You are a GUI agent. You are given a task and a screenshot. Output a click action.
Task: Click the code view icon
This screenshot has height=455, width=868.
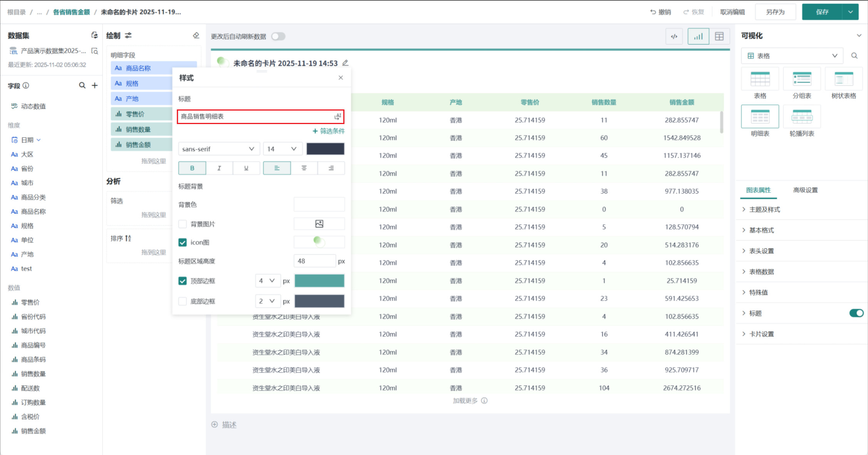click(674, 37)
